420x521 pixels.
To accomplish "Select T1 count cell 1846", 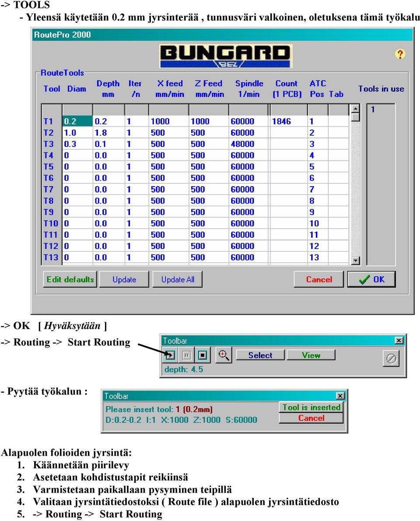I will pos(288,121).
